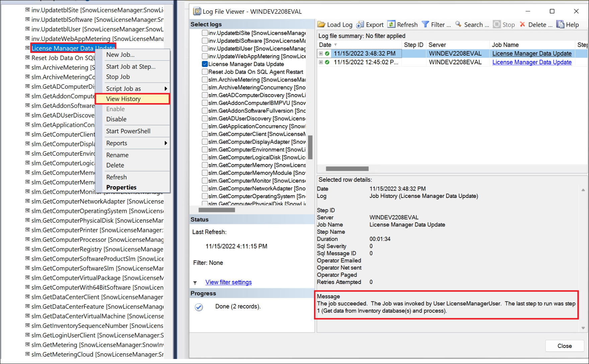The width and height of the screenshot is (589, 364).
Task: Click the job icon of inv.UpdatetblSite in the tree
Action: pos(27,10)
